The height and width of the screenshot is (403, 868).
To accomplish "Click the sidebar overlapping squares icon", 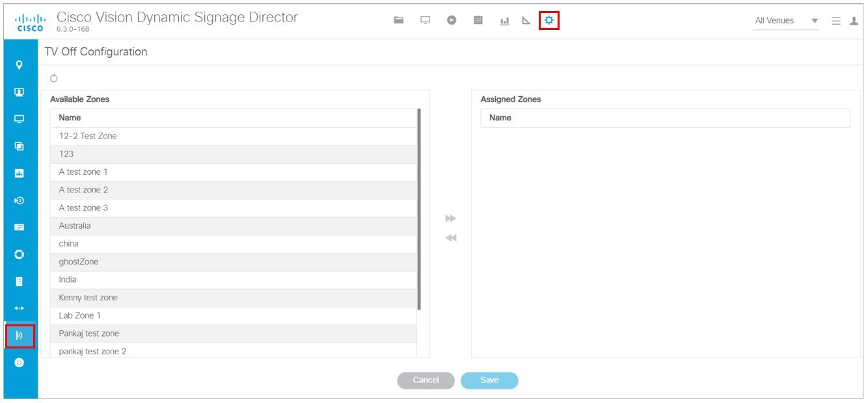I will coord(20,146).
